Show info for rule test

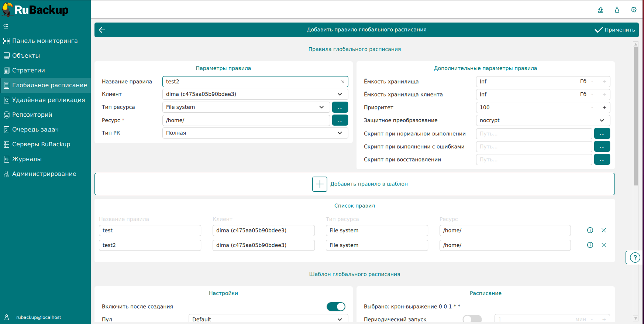[x=590, y=230]
